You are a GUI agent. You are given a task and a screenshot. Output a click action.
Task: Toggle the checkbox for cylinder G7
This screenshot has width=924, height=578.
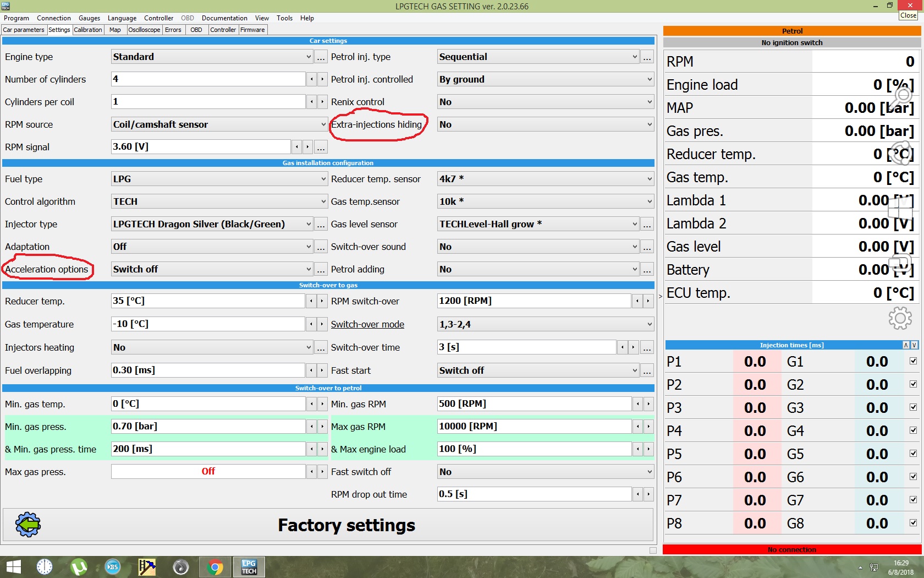(x=914, y=500)
